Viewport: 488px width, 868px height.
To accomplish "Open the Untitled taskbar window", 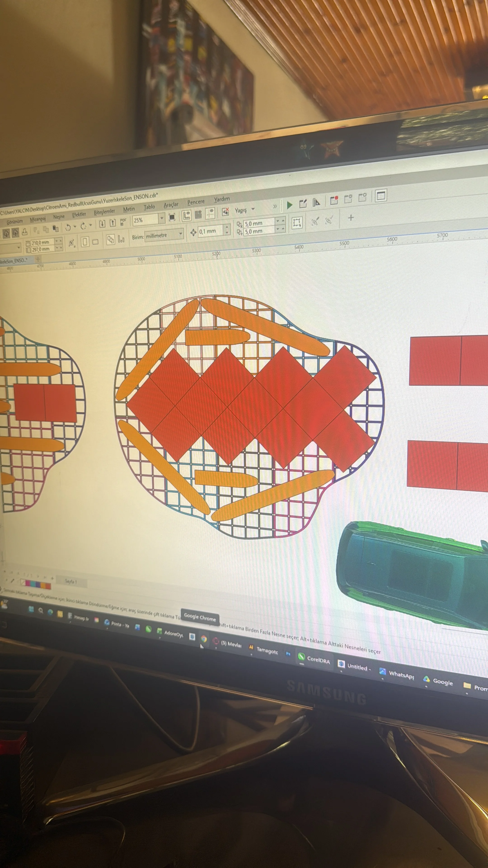I will tap(354, 666).
